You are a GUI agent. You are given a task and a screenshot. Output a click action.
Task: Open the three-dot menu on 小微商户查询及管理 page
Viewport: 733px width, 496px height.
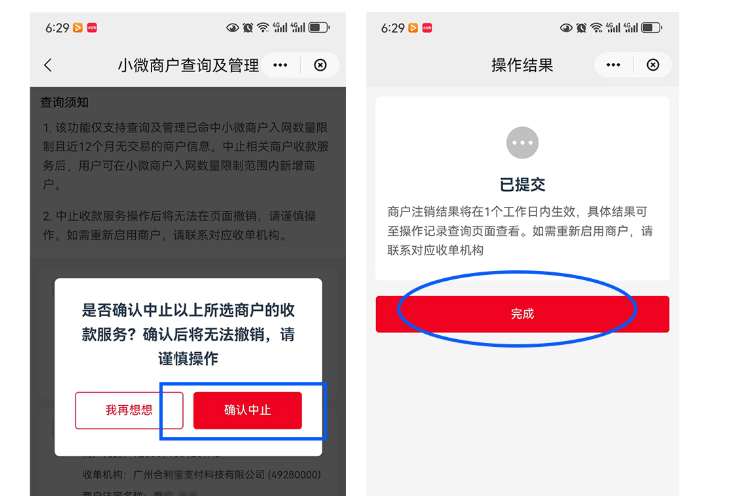click(280, 65)
